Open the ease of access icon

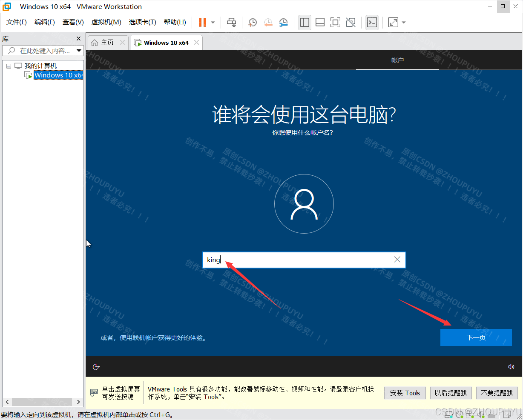pos(96,367)
